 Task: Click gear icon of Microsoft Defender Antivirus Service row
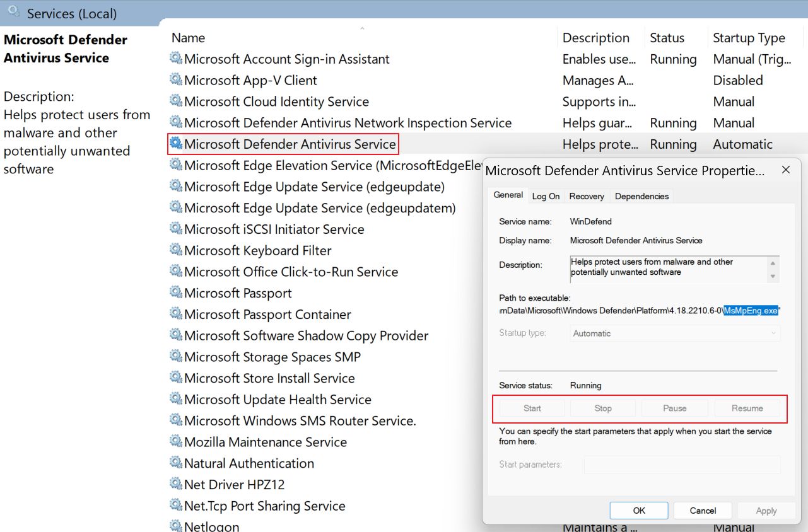[176, 144]
